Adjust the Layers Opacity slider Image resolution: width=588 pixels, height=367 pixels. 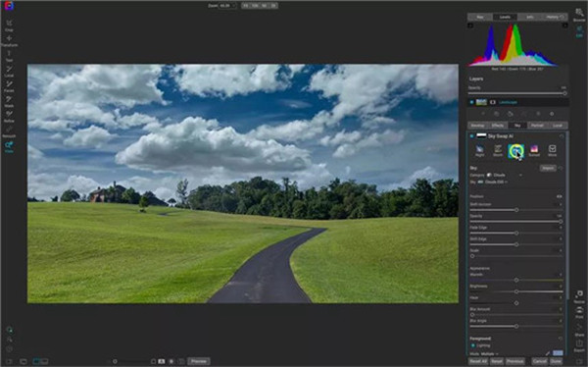[516, 93]
